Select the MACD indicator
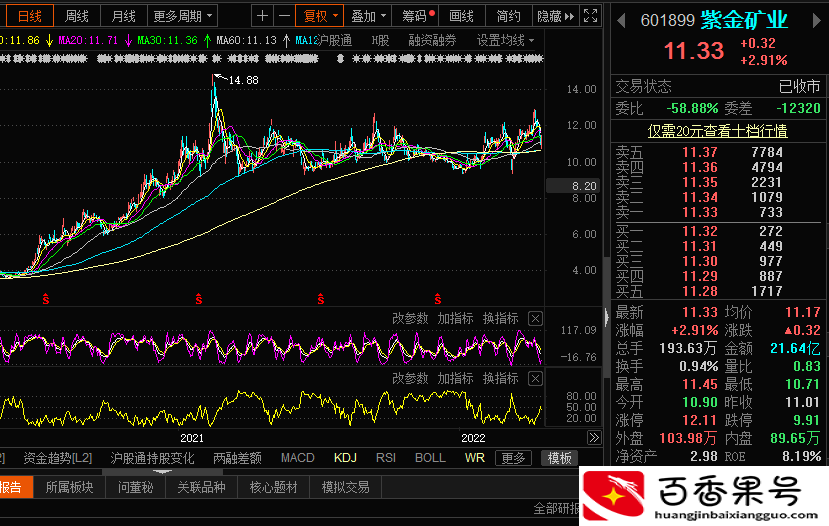Screen dimensions: 829x526 pos(298,458)
